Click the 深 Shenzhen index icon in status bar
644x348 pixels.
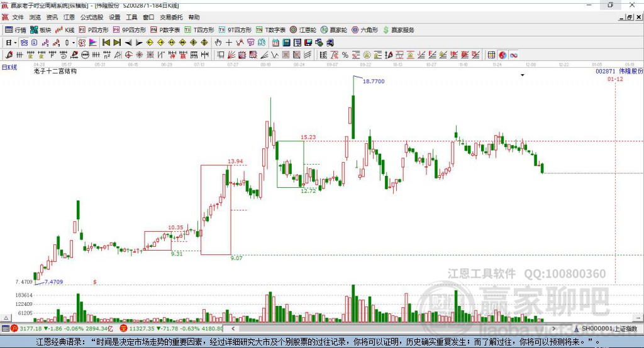124,329
